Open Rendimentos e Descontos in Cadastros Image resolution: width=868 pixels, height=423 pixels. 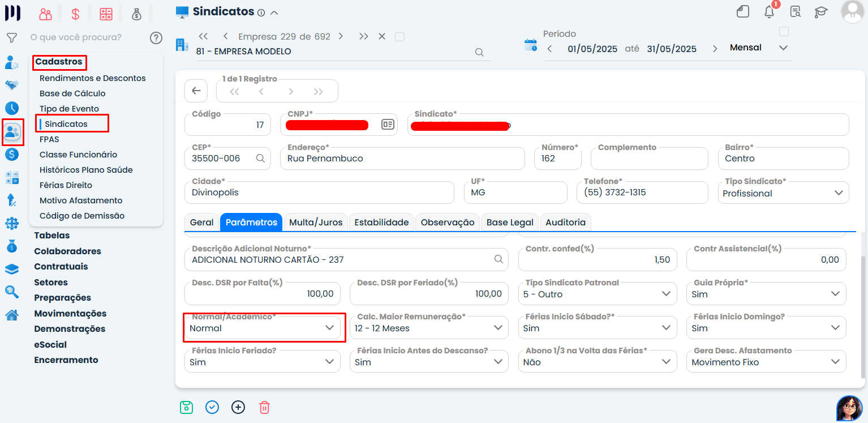click(x=93, y=78)
